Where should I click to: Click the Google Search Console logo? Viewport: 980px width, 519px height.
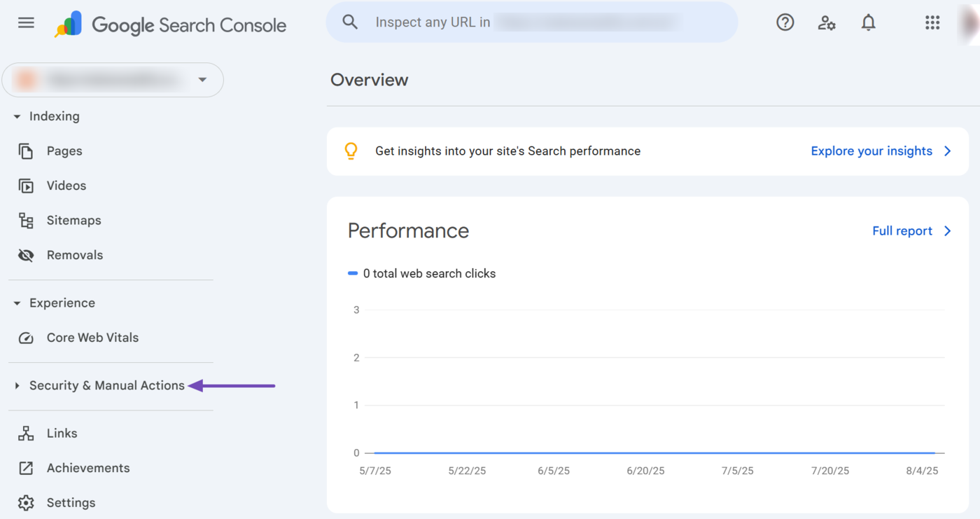click(x=171, y=25)
